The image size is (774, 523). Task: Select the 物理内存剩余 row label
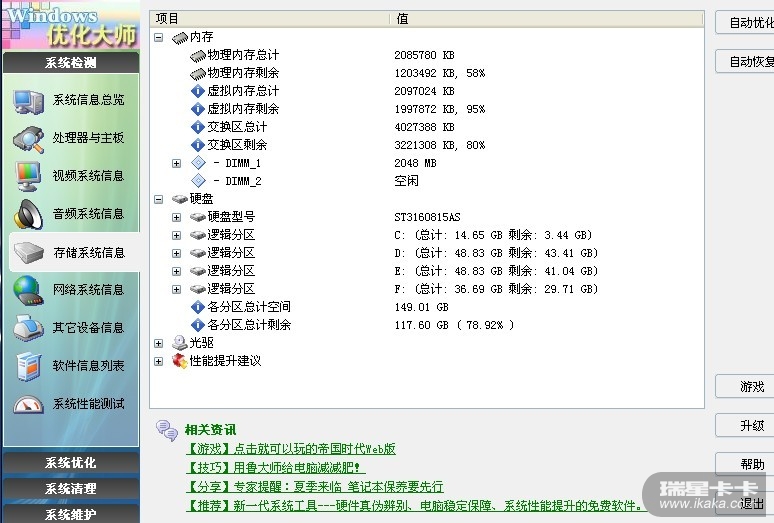[243, 73]
